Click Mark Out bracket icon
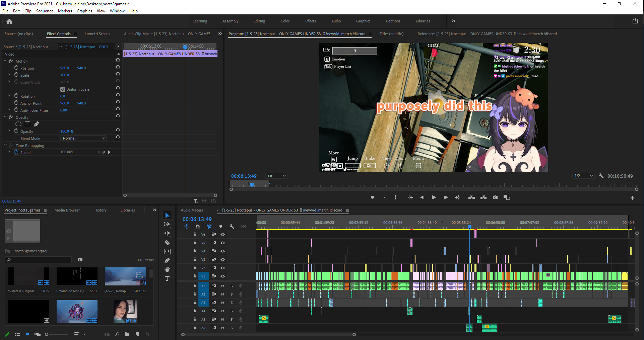 click(x=395, y=197)
